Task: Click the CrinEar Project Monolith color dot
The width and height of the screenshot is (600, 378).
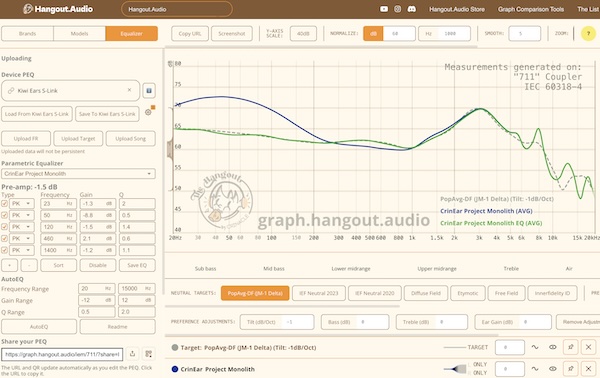Action: point(175,369)
